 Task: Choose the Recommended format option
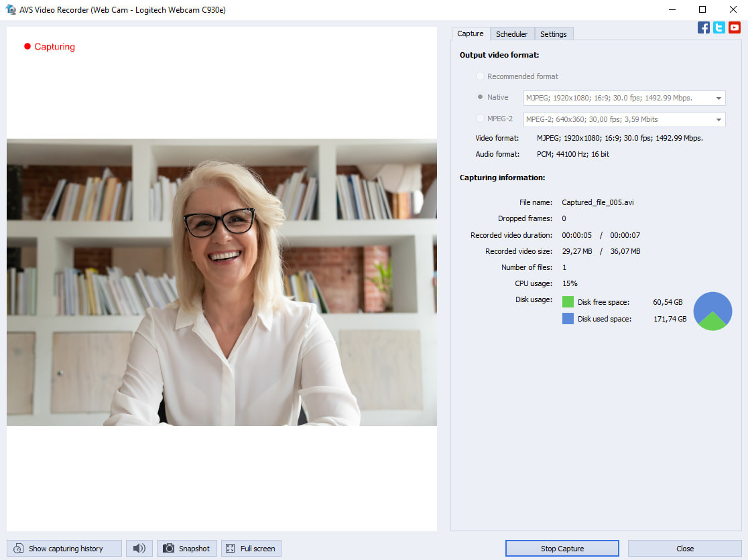(480, 76)
